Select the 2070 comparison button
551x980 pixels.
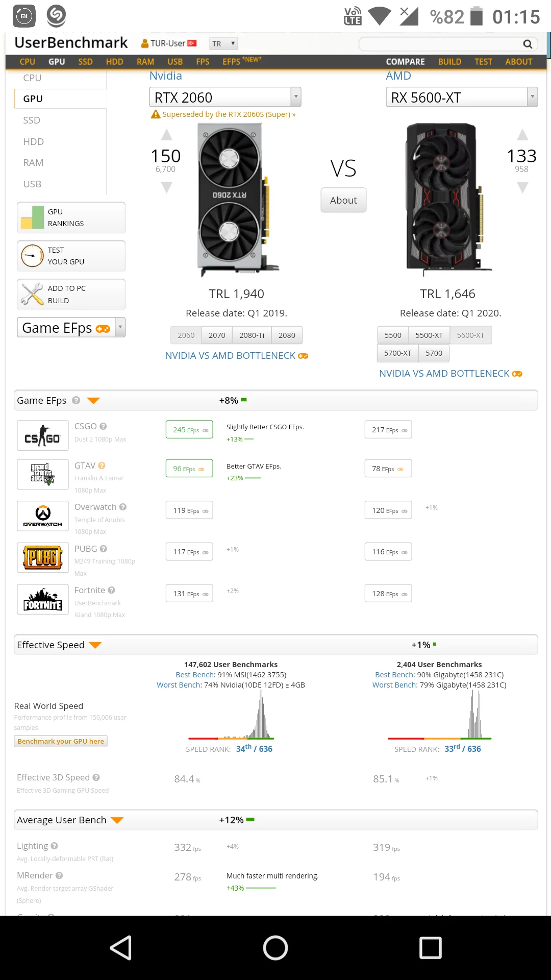tap(217, 335)
